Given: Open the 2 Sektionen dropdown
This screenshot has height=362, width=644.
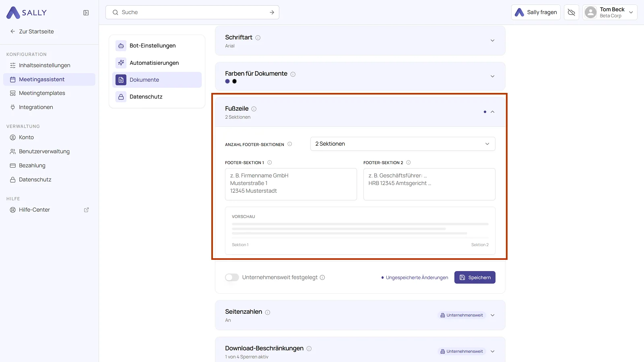Looking at the screenshot, I should click(x=402, y=144).
